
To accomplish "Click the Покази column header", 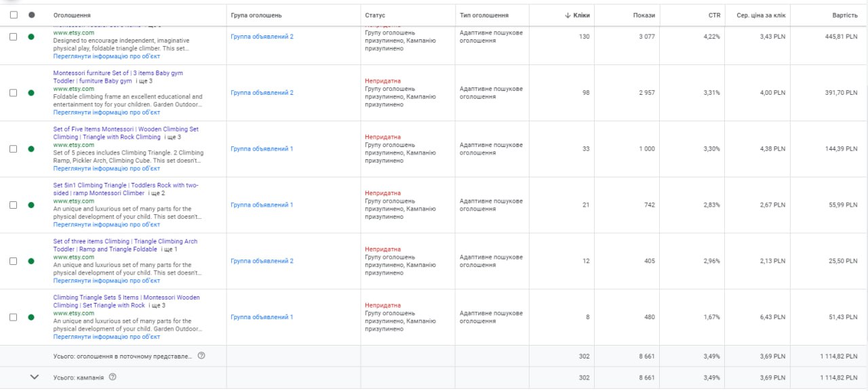I will coord(644,15).
